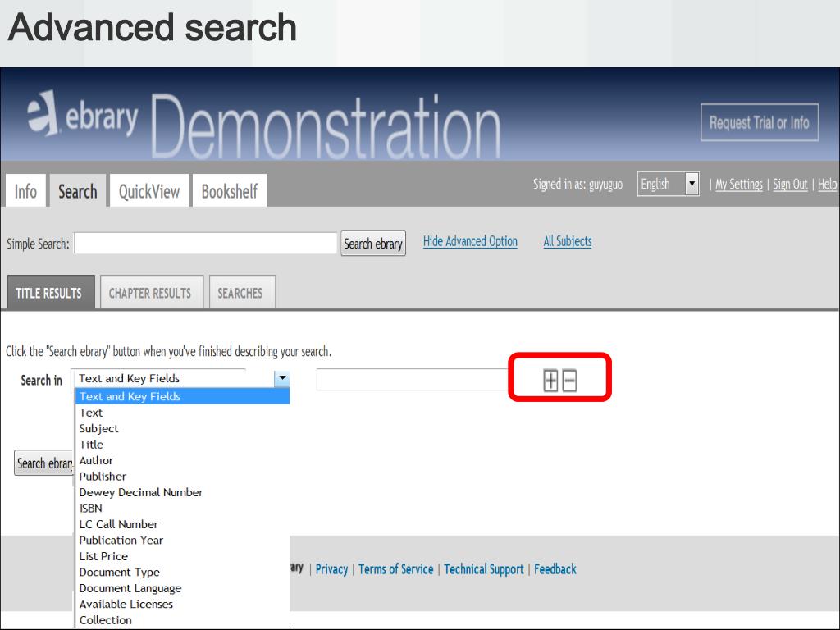Open Technical Support footer link
This screenshot has width=840, height=630.
[x=484, y=569]
